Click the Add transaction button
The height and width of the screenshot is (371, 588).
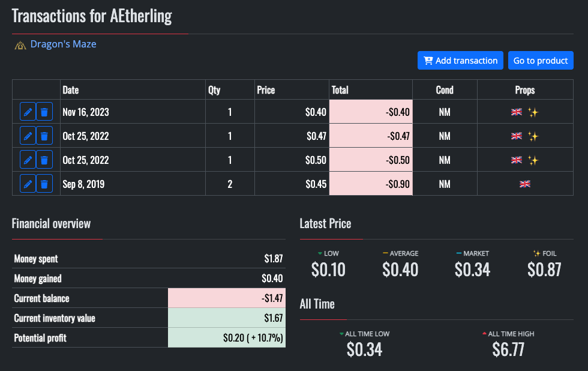[460, 60]
